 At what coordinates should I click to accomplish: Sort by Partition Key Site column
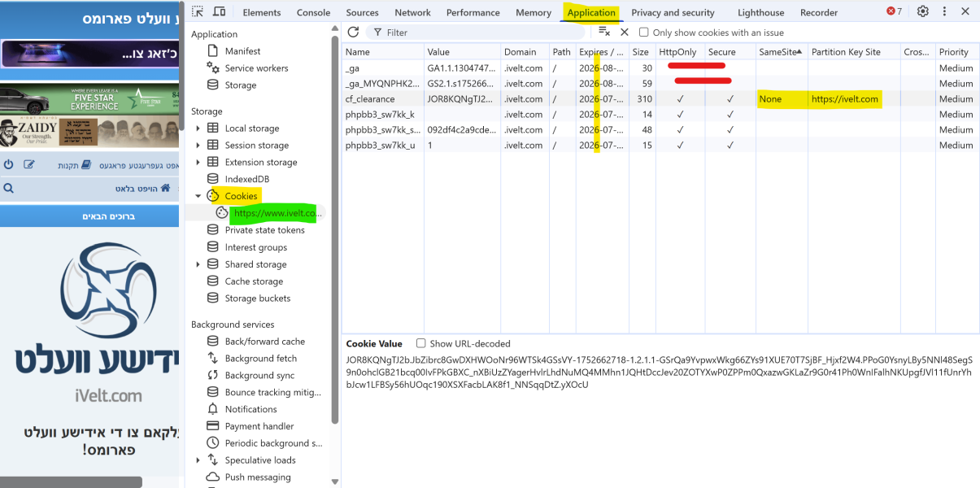(x=854, y=52)
